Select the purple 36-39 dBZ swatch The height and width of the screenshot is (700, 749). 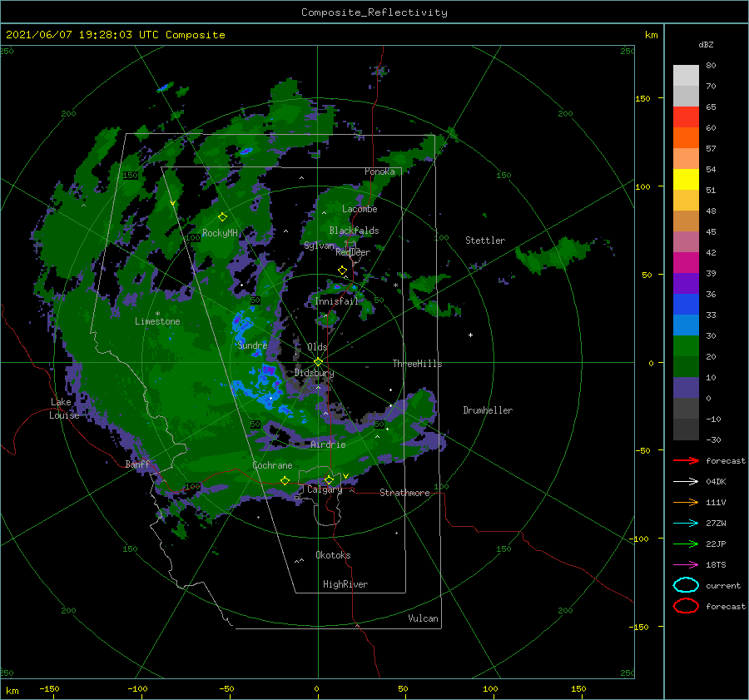[x=686, y=283]
